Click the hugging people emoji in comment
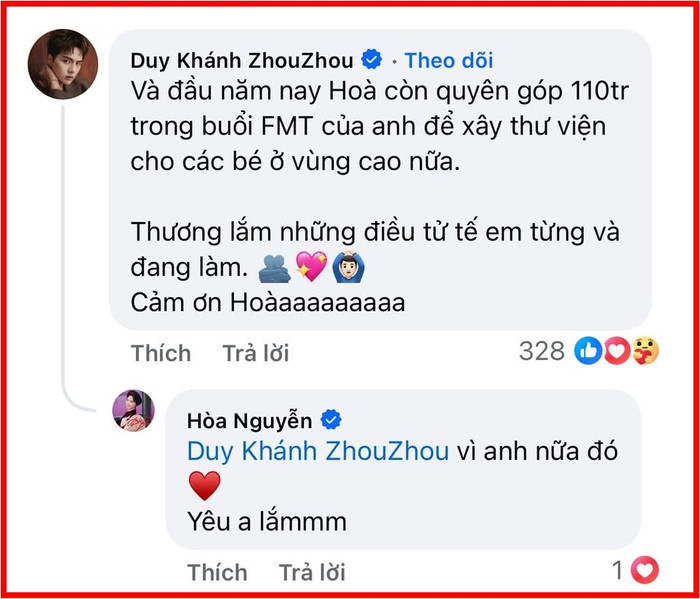700x599 pixels. pos(275,268)
